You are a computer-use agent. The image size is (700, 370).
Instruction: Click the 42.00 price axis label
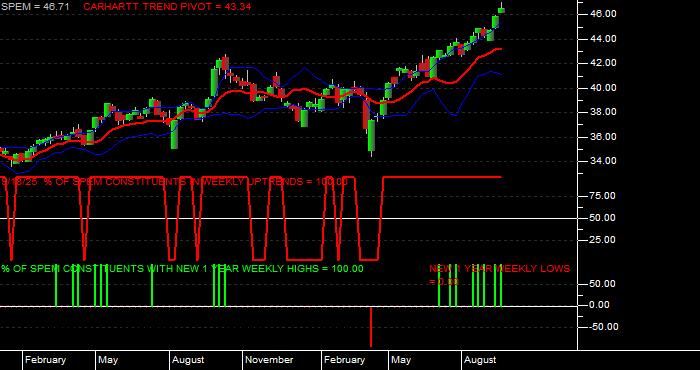click(603, 63)
